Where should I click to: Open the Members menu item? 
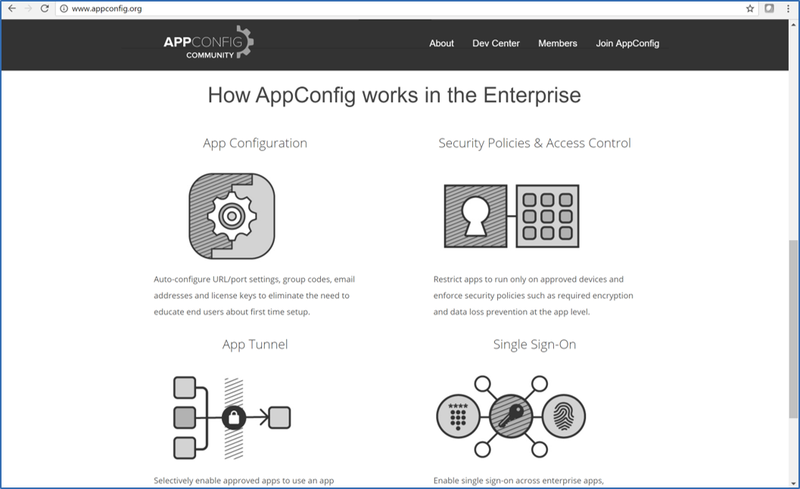[x=557, y=43]
